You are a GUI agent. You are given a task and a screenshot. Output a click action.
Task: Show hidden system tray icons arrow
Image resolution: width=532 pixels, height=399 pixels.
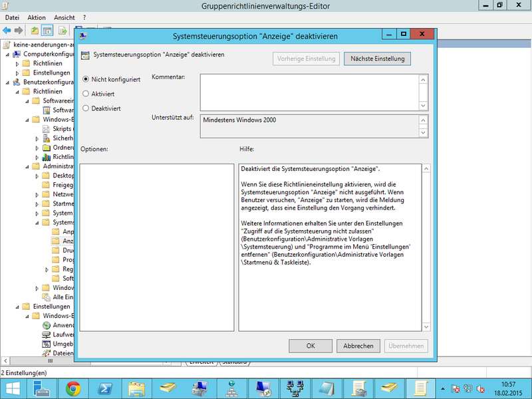click(x=442, y=388)
